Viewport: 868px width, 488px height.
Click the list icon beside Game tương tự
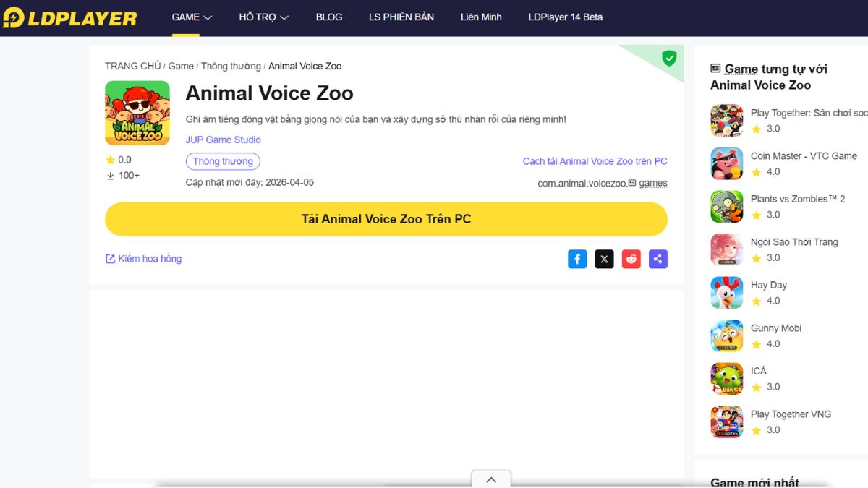pos(715,69)
